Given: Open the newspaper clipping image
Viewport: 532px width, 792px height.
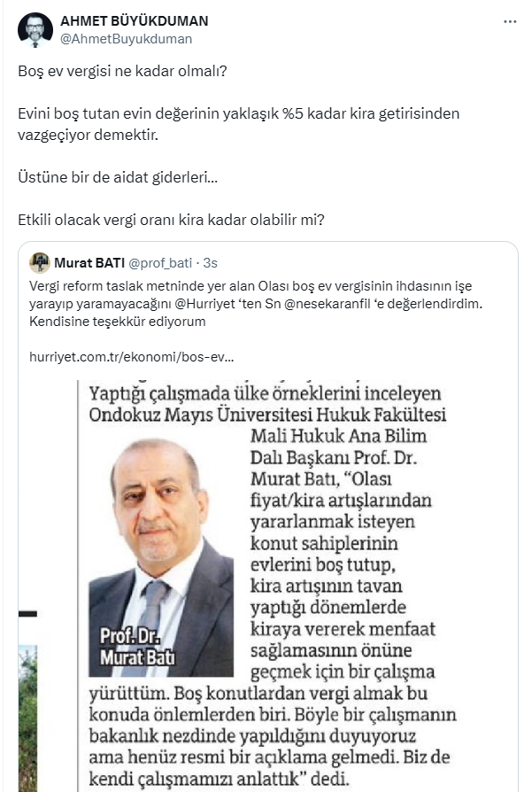Looking at the screenshot, I should (268, 586).
